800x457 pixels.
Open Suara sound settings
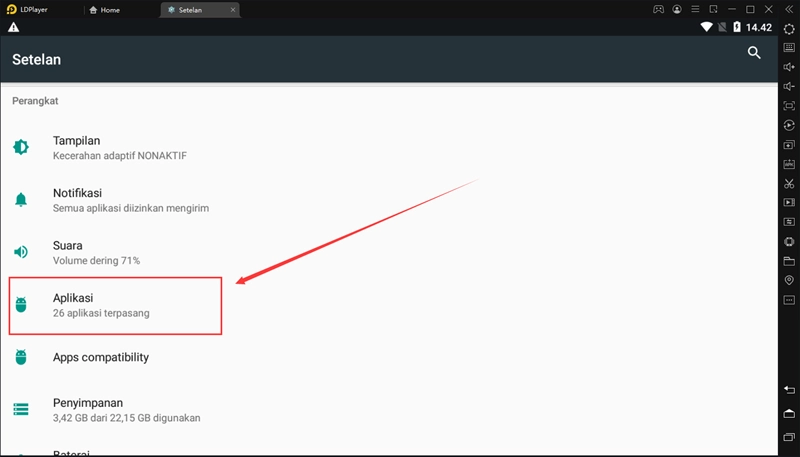coord(389,252)
